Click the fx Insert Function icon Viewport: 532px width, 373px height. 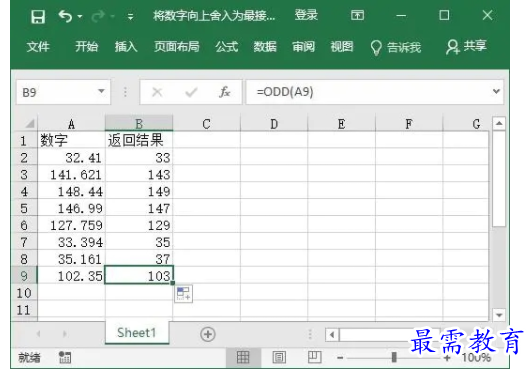pyautogui.click(x=225, y=92)
